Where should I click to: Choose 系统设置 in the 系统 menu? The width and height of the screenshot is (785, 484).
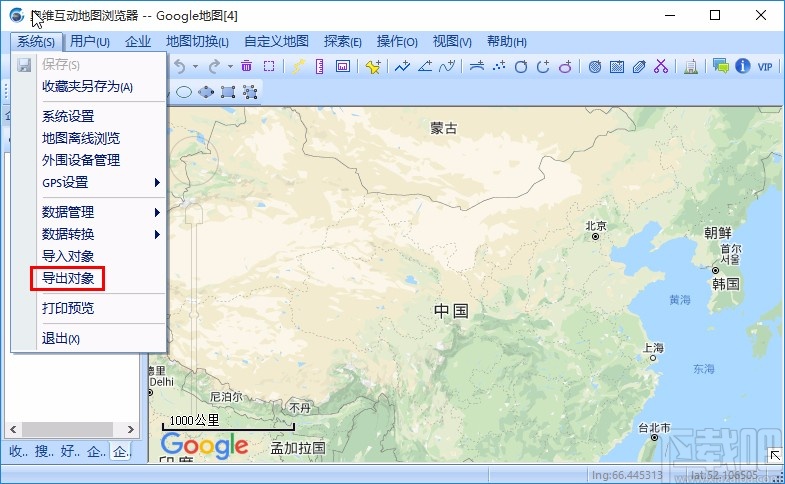68,116
